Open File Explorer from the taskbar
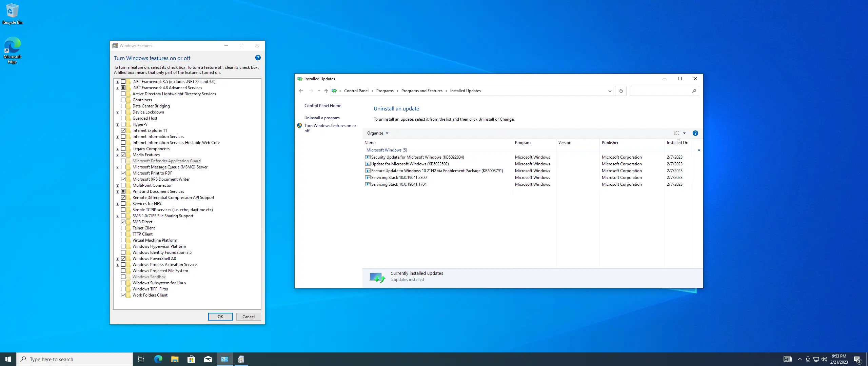This screenshot has height=366, width=868. (175, 359)
